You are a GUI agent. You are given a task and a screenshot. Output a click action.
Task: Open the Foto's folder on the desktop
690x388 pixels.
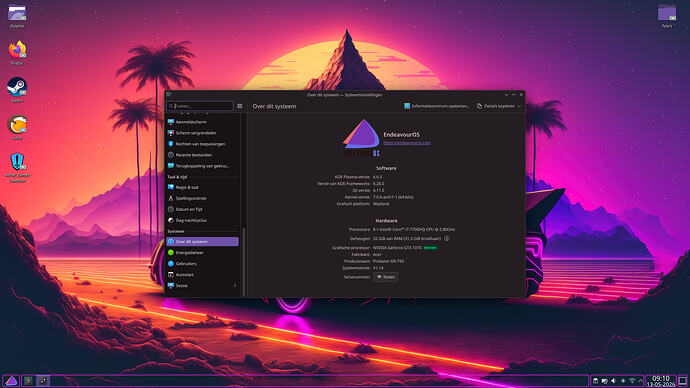coord(667,15)
